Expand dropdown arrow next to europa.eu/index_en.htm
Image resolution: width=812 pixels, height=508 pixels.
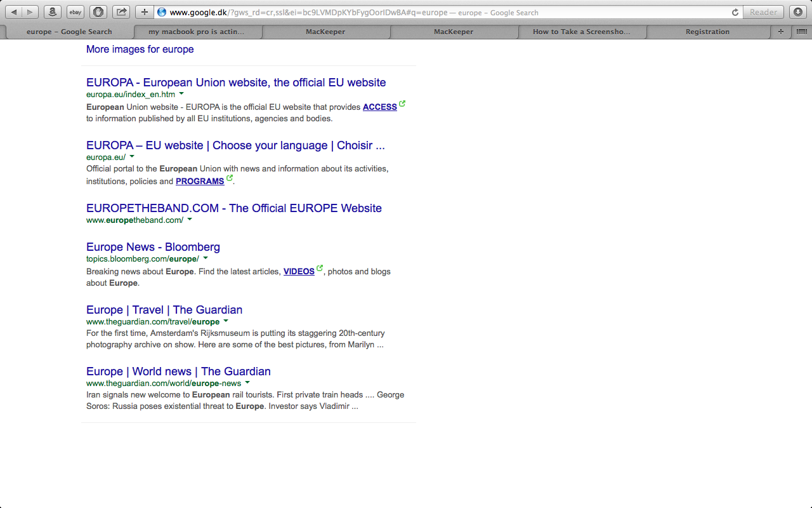[181, 94]
